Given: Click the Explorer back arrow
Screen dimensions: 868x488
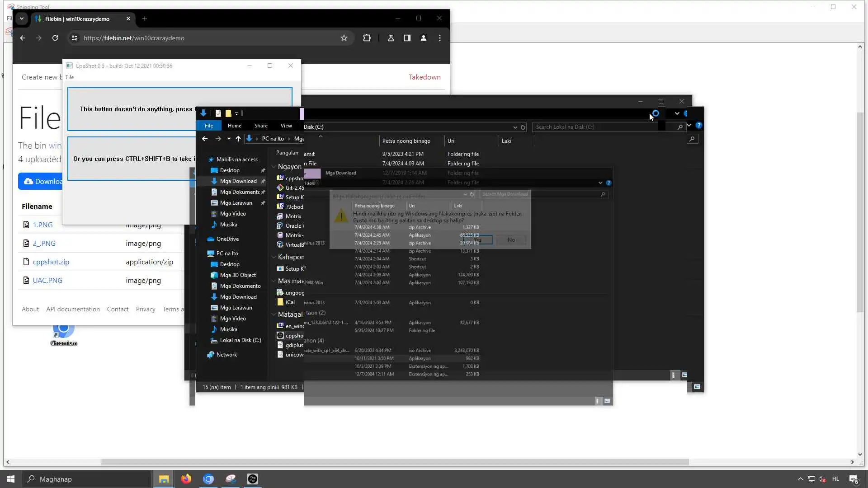Looking at the screenshot, I should [205, 139].
